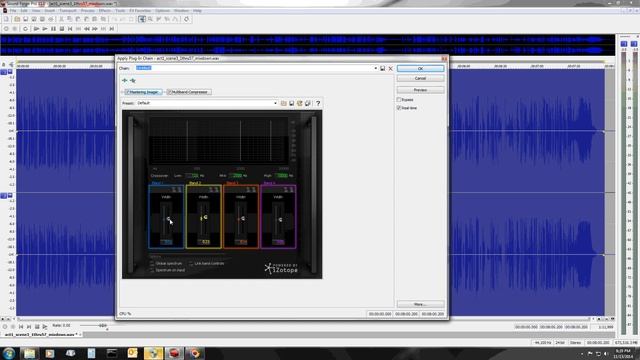Switch to the Multiband Compressor plug-in tab
Viewport: 640px width, 360px height.
pos(189,92)
